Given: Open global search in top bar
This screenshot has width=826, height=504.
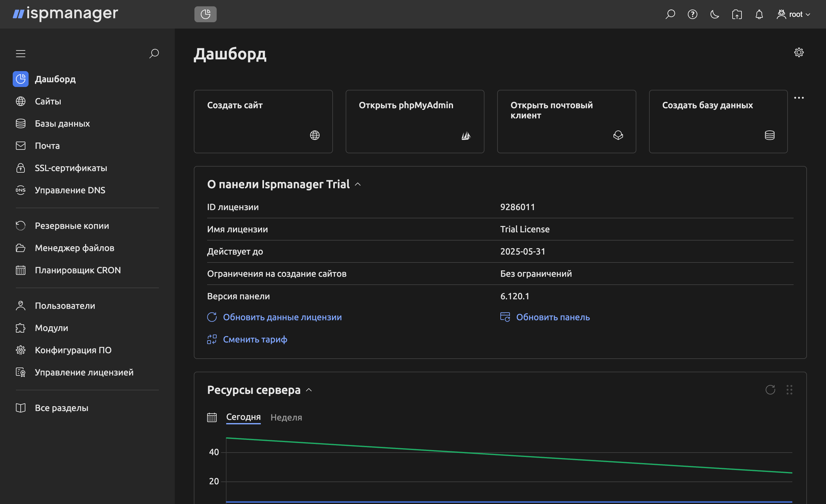Looking at the screenshot, I should click(670, 14).
